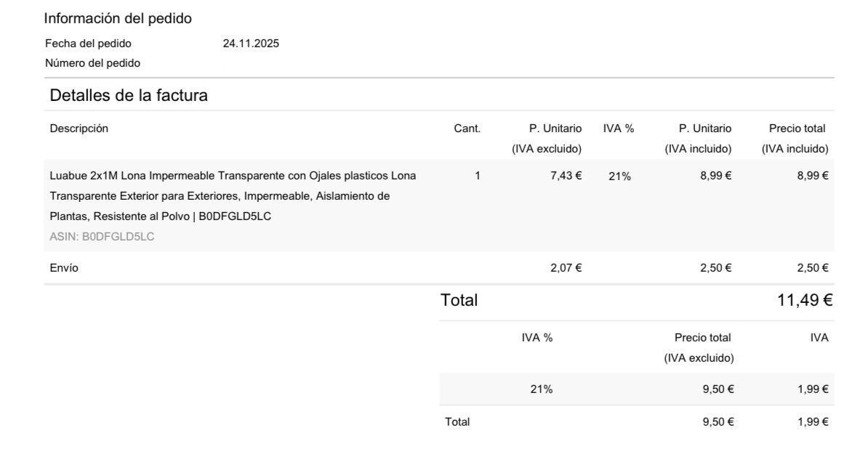Screen dimensions: 868x454
Task: Click the "Información del pedido" heading
Action: tap(118, 18)
